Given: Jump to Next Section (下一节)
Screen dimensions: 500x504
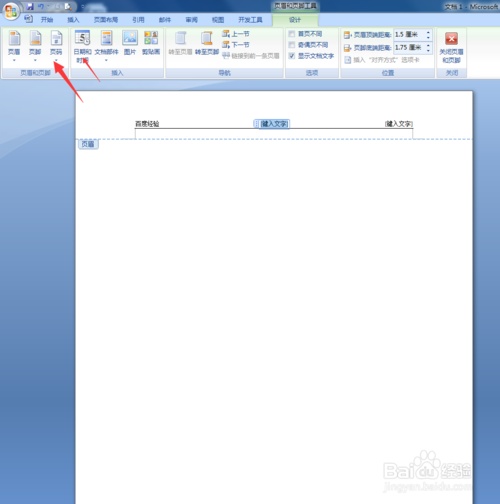Looking at the screenshot, I should 236,44.
